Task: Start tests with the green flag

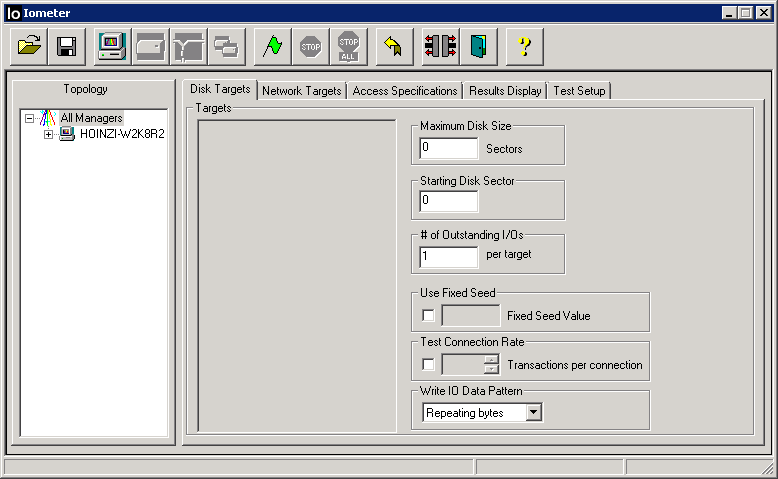Action: point(273,47)
